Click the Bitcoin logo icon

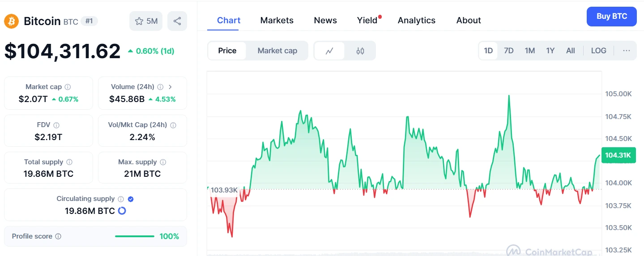click(x=11, y=21)
